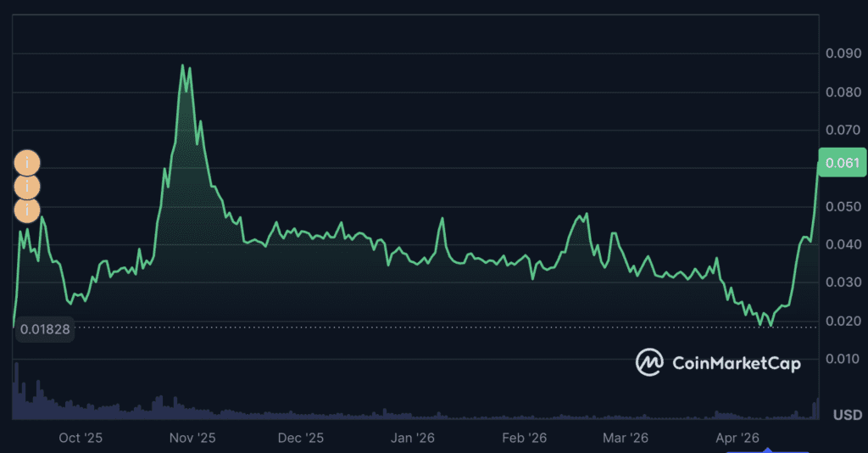Select the Oct '25 date label
This screenshot has height=453, width=868.
click(x=81, y=438)
